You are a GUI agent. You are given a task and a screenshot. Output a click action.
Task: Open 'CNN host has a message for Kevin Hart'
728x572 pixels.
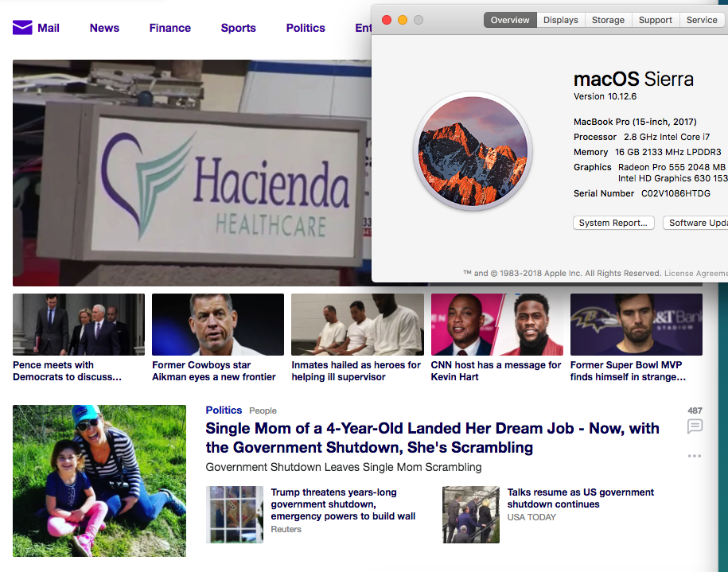coord(496,371)
